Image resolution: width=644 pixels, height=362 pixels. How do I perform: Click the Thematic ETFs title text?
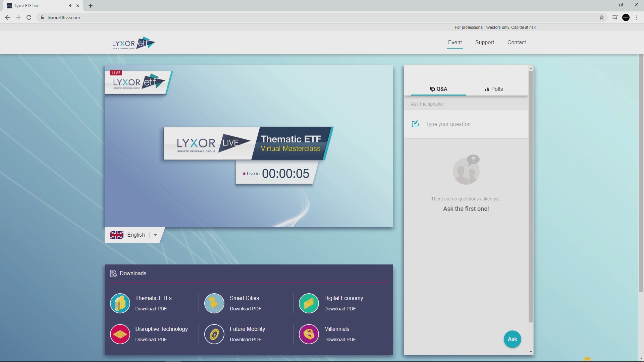tap(153, 298)
